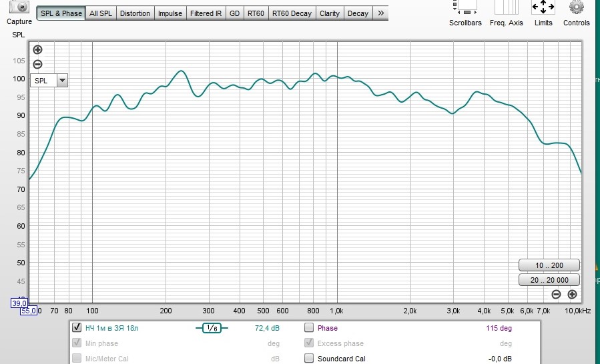This screenshot has width=600, height=364.
Task: Set range with 20 .. 20 000 button
Action: [549, 280]
